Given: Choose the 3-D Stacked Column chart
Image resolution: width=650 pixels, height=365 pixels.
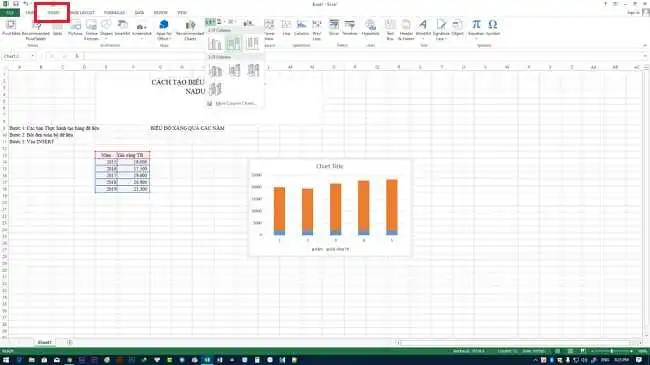Looking at the screenshot, I should (x=234, y=71).
